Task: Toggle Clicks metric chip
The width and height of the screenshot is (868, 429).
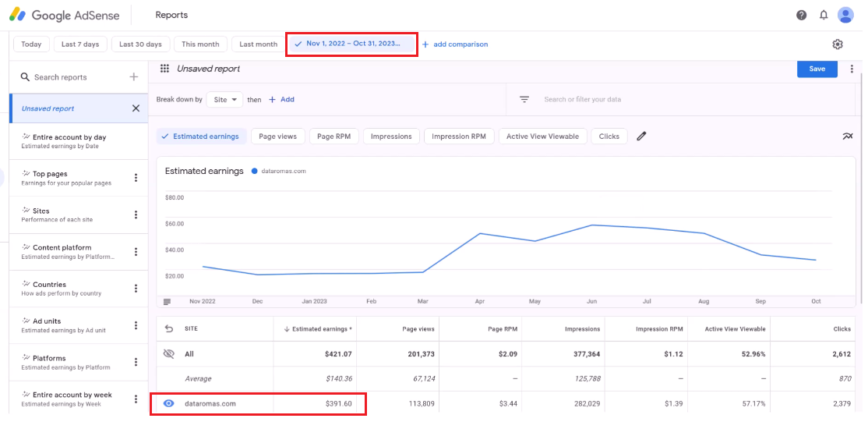Action: pos(609,136)
